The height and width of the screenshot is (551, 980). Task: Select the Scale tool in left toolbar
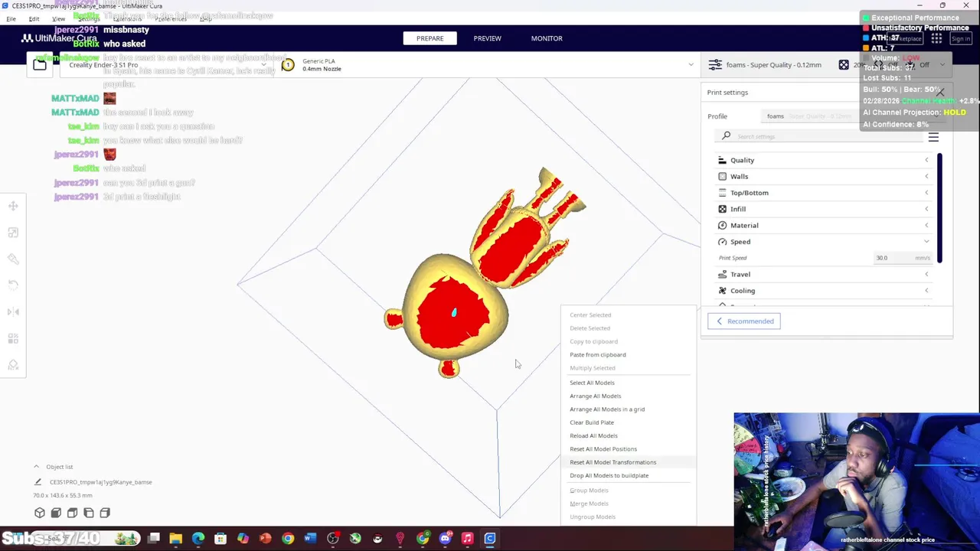click(x=13, y=233)
